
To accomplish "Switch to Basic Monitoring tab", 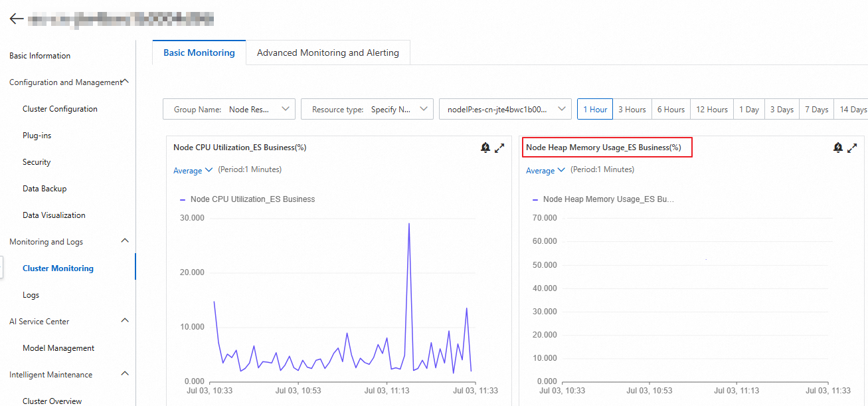I will (x=199, y=52).
